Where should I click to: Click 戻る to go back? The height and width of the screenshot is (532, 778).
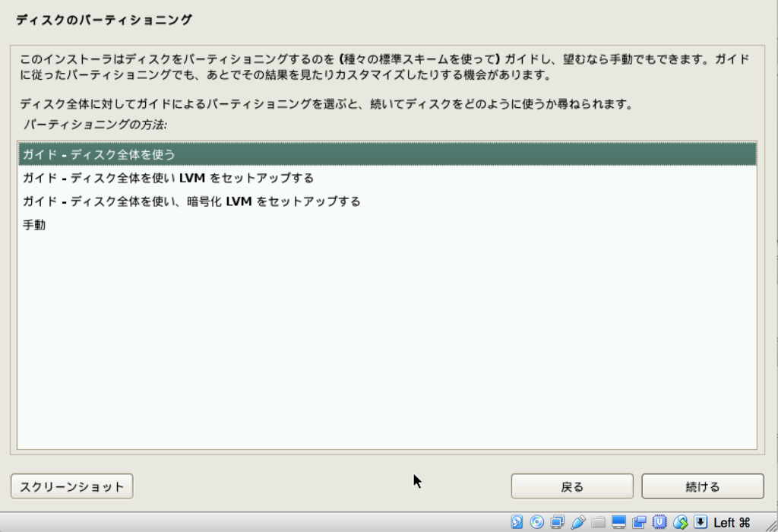(574, 486)
